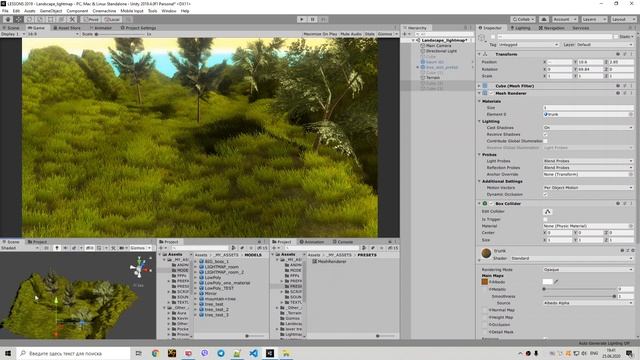This screenshot has height=360, width=640.
Task: Switch to the Animator tab
Action: click(100, 28)
